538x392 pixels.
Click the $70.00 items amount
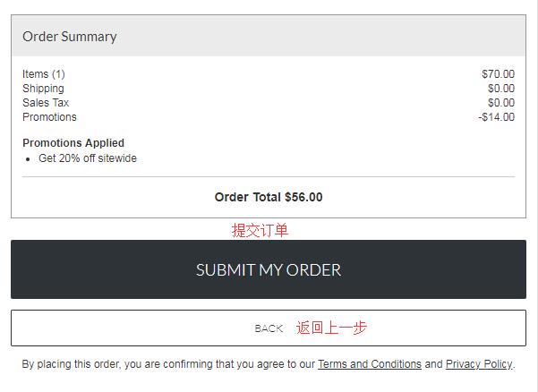coord(498,74)
